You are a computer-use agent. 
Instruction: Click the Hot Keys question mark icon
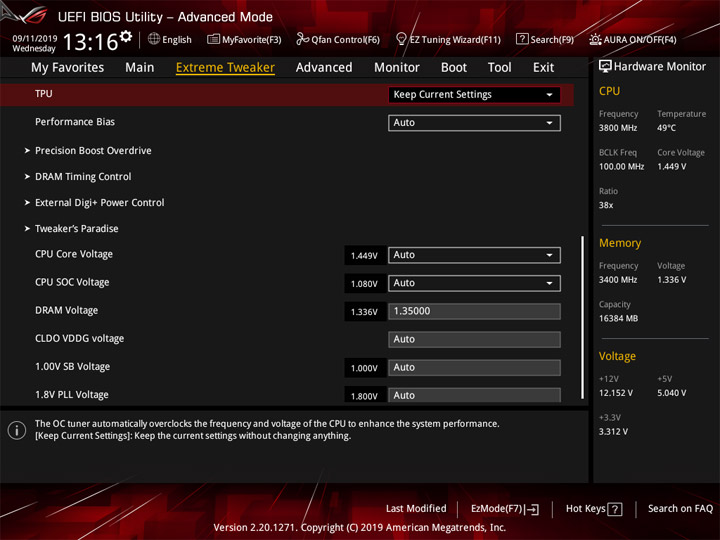point(615,509)
